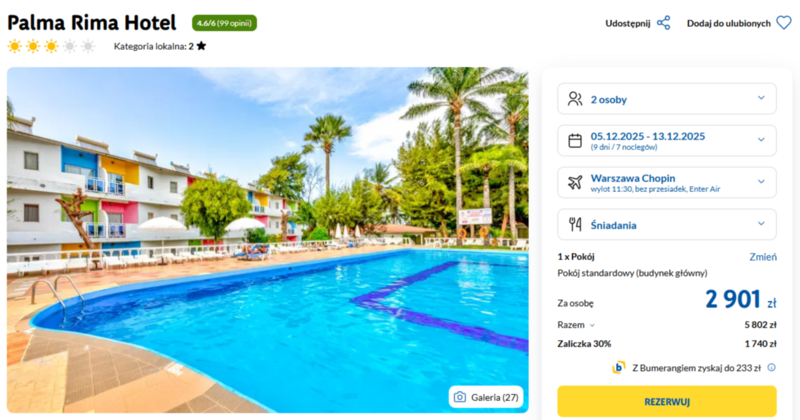Click the people icon in the guests field
800x420 pixels.
coord(575,98)
